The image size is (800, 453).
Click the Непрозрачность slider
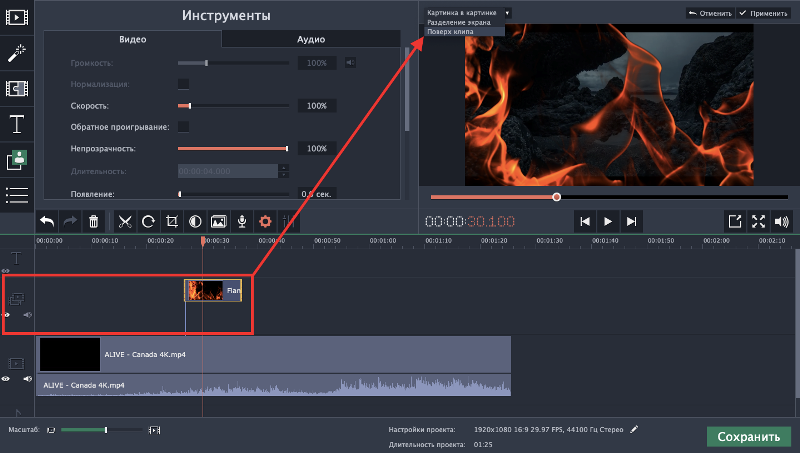tap(233, 148)
